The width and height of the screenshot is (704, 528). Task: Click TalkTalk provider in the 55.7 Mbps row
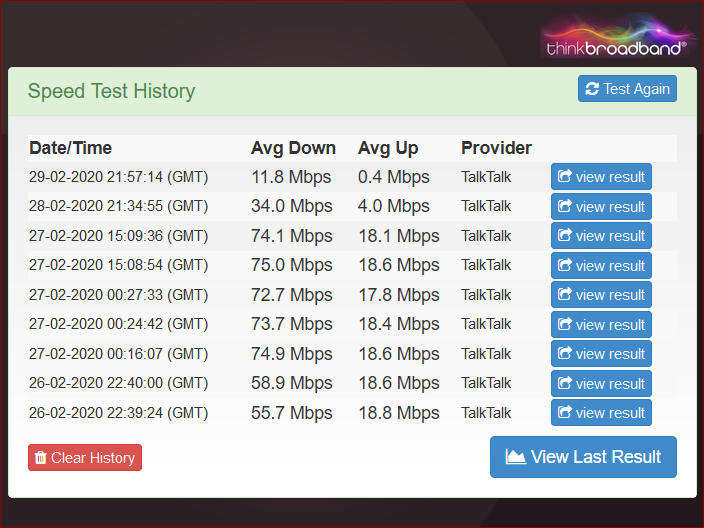point(486,413)
